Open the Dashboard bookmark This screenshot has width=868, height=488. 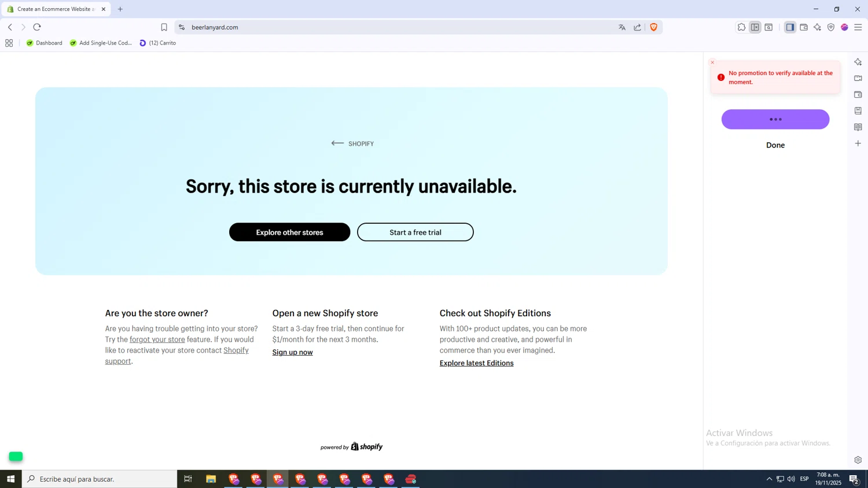(44, 43)
